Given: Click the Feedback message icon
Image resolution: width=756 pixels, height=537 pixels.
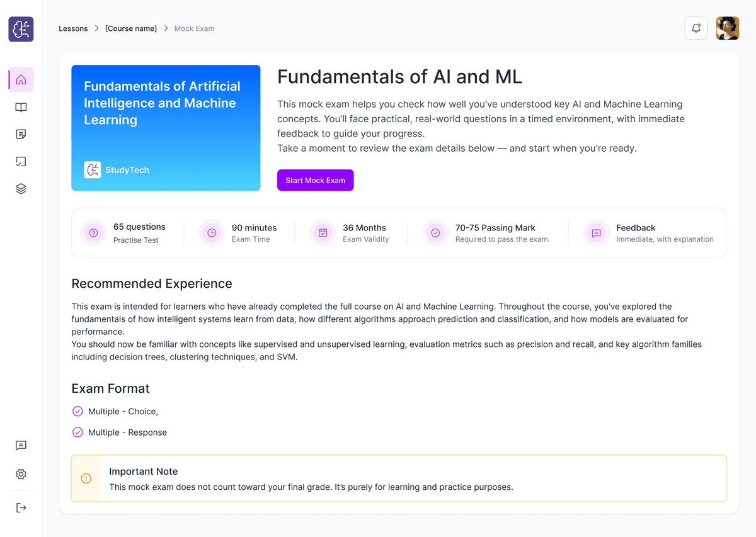Looking at the screenshot, I should [596, 233].
